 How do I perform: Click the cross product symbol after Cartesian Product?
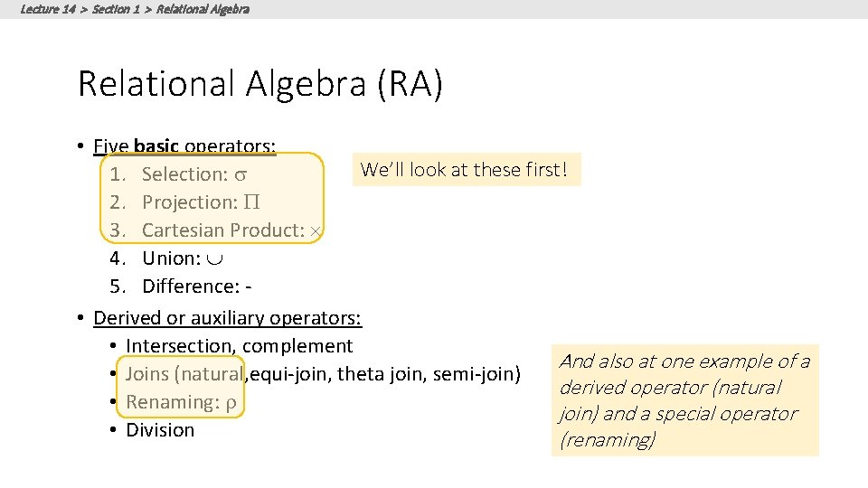[316, 230]
